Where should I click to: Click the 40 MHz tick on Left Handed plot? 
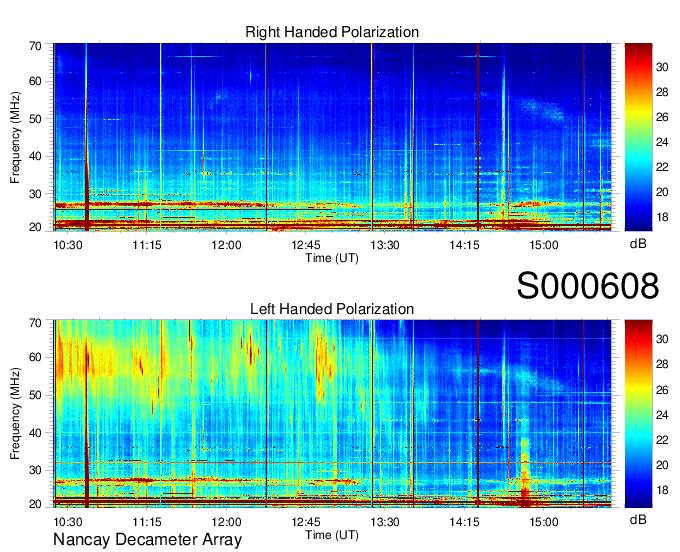[x=36, y=433]
